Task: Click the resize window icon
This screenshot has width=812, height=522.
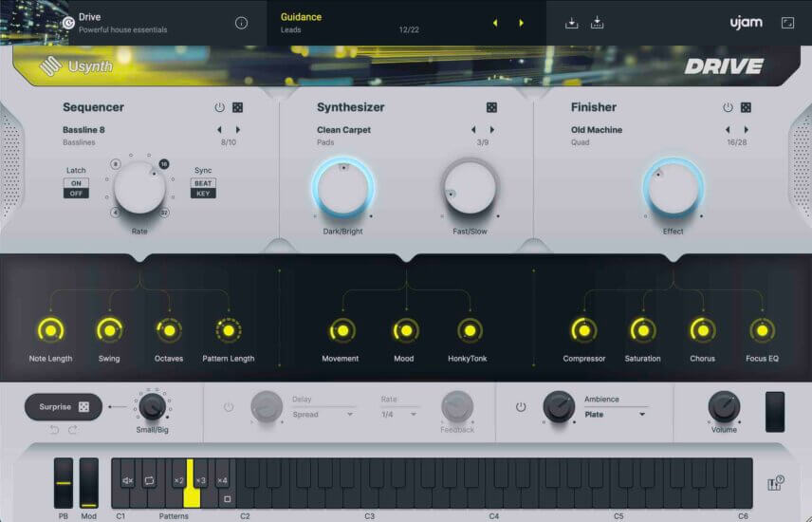Action: (787, 23)
